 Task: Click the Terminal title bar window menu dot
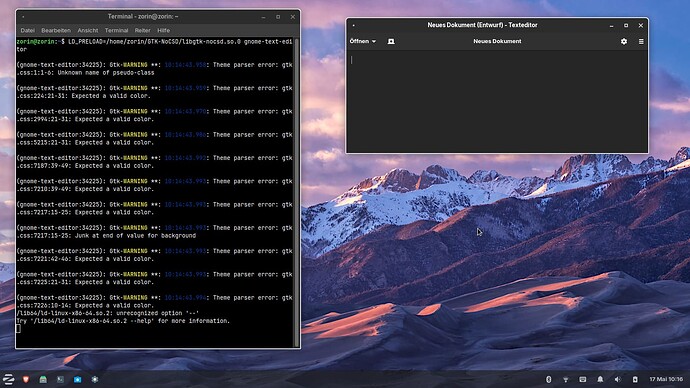[23, 17]
